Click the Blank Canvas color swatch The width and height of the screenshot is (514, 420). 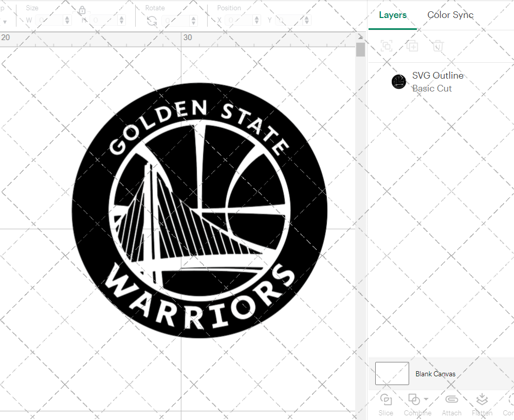point(392,374)
